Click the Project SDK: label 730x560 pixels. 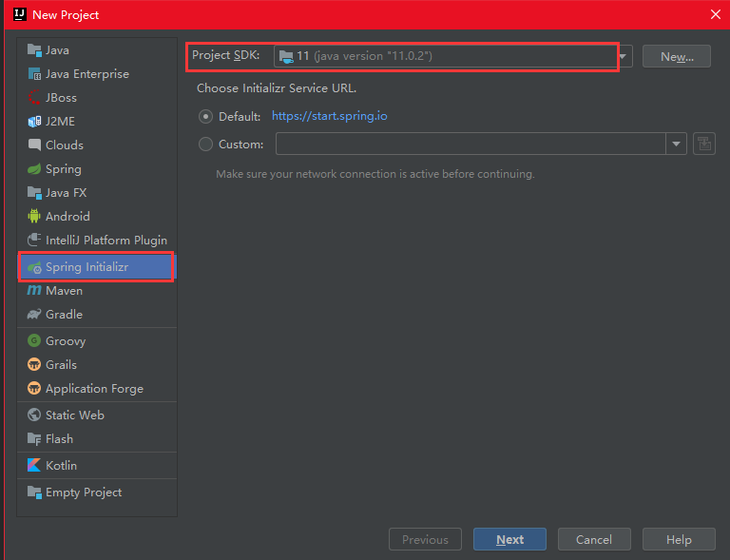coord(226,55)
